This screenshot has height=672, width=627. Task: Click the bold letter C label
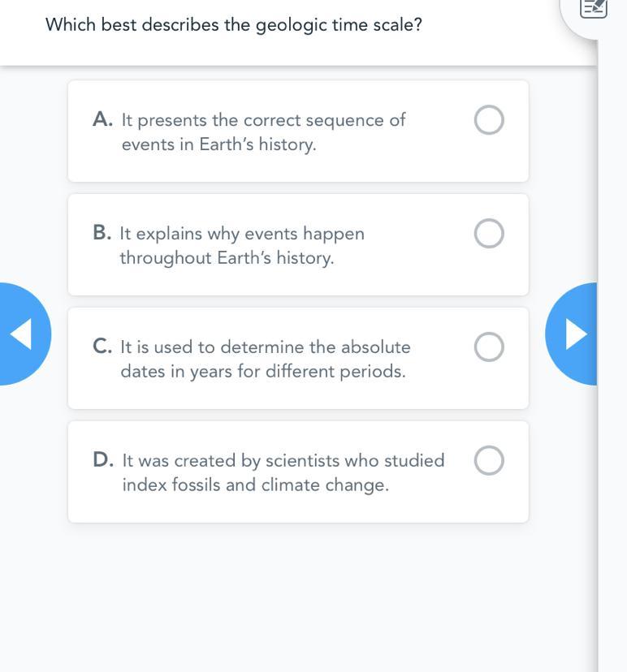[102, 347]
